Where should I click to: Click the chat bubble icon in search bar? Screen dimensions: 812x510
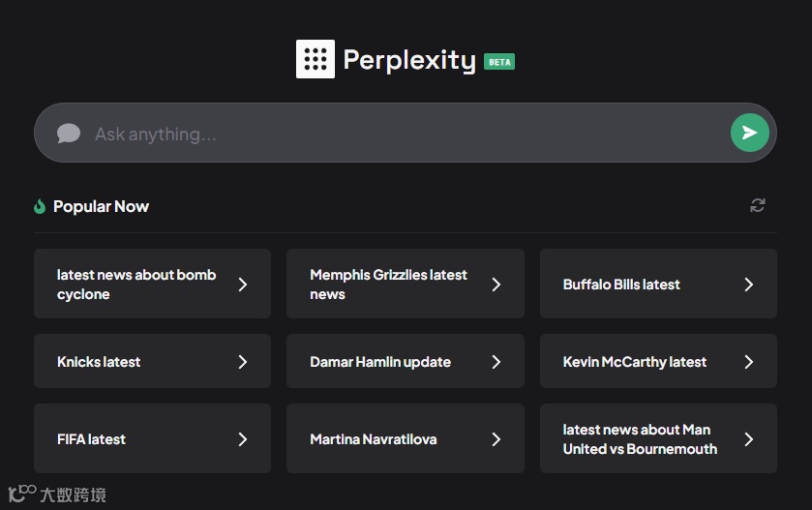[69, 134]
